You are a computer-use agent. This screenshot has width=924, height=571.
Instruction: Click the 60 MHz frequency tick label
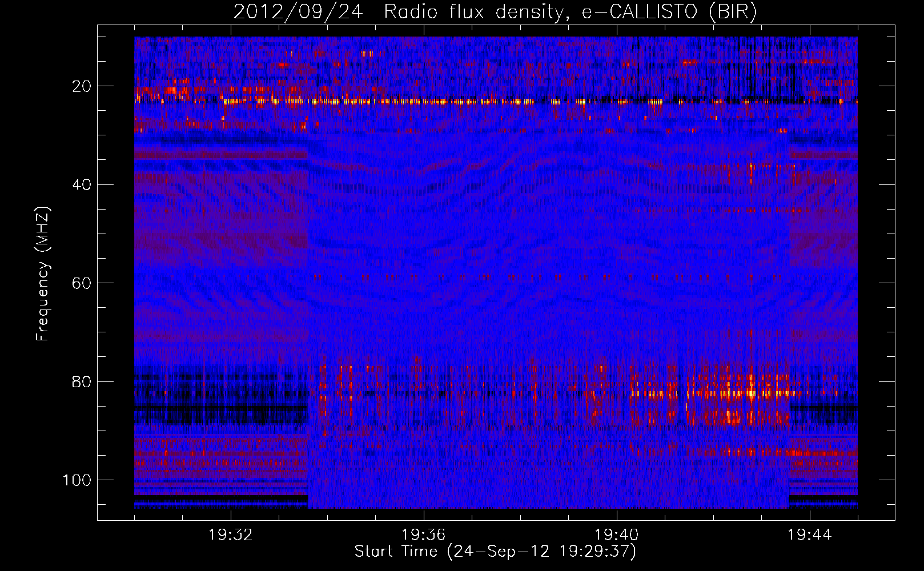click(82, 283)
